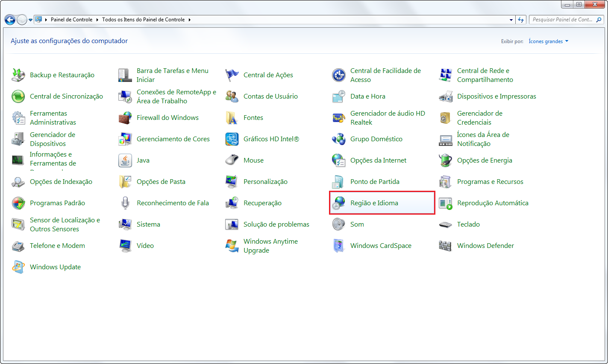The height and width of the screenshot is (364, 608).
Task: Open the Windows Defender wall icon
Action: point(445,246)
